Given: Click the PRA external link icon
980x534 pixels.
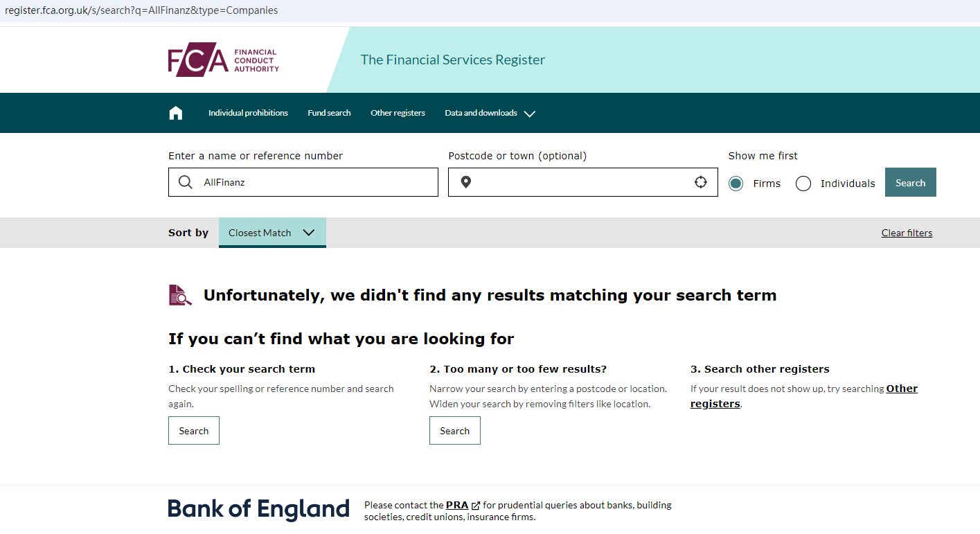Looking at the screenshot, I should (476, 506).
